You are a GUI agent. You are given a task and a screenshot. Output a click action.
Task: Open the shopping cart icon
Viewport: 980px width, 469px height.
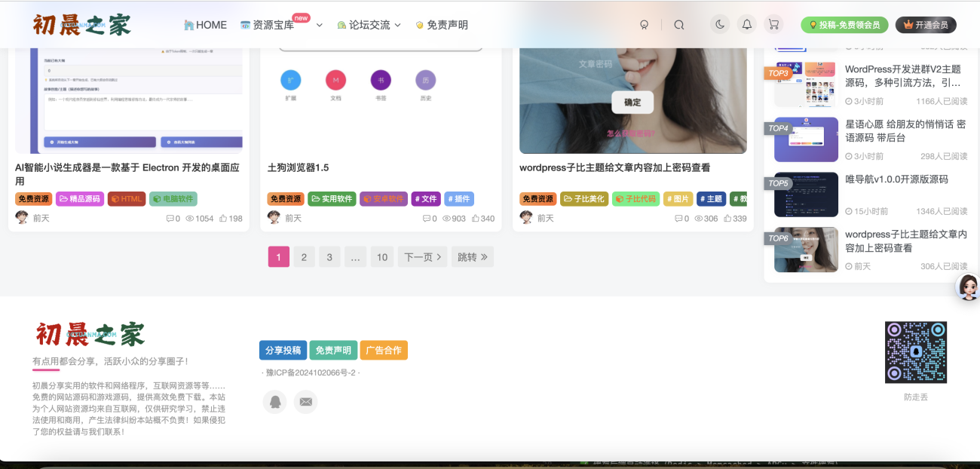[x=773, y=25]
